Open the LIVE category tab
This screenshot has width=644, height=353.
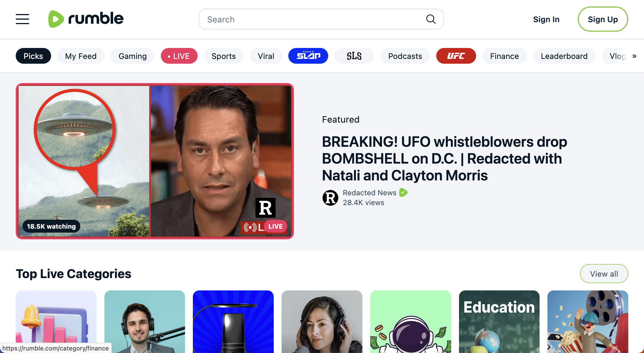[x=179, y=56]
